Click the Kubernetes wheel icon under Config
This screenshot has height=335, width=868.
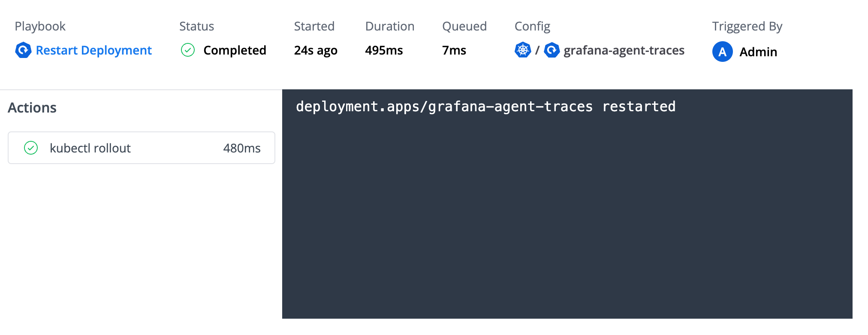pos(523,50)
